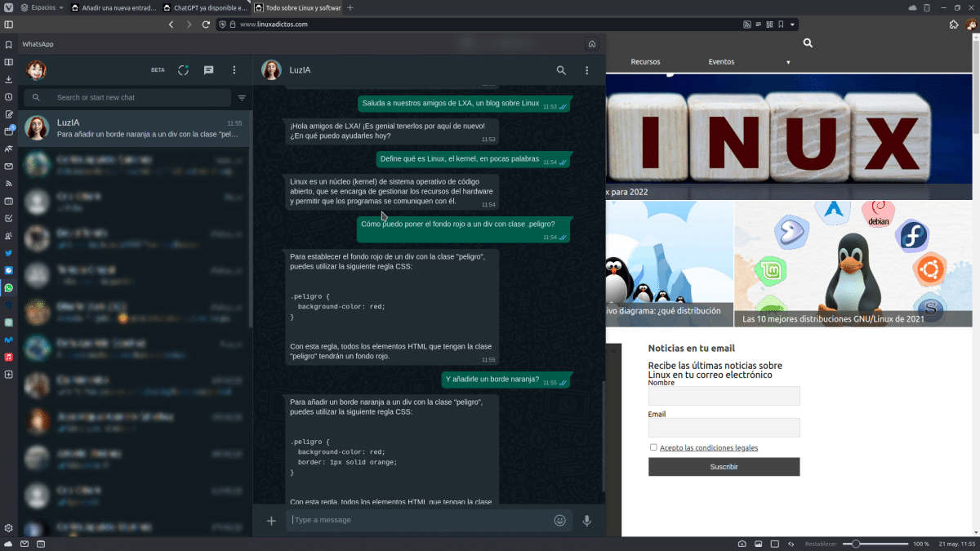Screen dimensions: 980x551
Task: Select Recursos in the website navigation
Action: point(645,61)
